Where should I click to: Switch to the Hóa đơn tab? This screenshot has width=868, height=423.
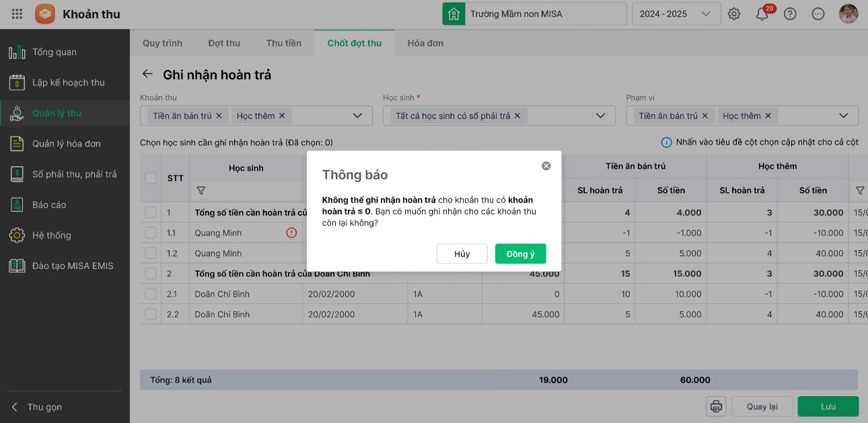click(425, 43)
